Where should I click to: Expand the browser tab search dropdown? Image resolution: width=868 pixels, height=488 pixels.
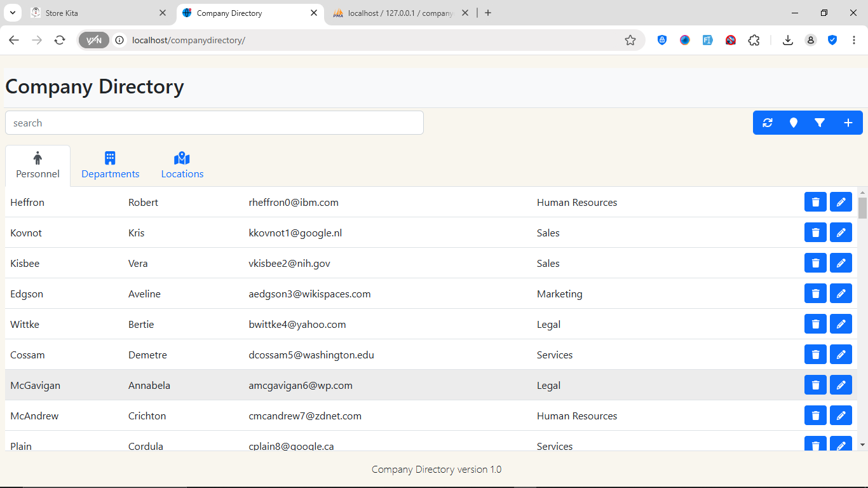pyautogui.click(x=13, y=13)
